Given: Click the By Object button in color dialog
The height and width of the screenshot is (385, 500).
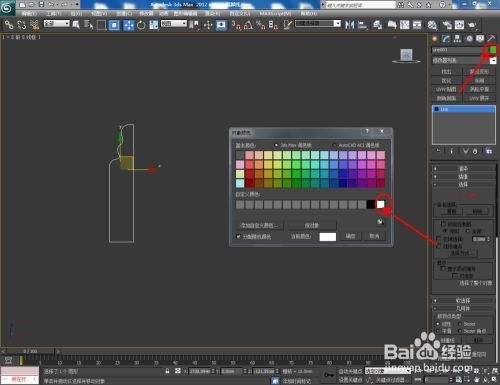Looking at the screenshot, I should pos(312,226).
